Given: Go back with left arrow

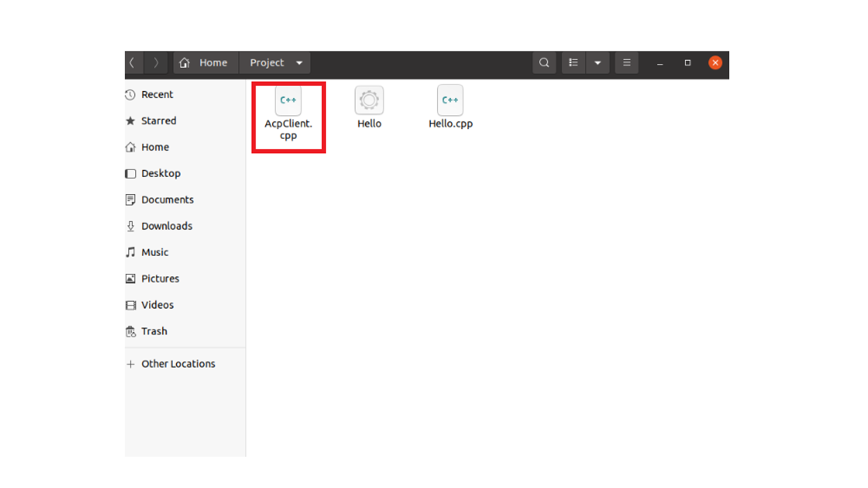Looking at the screenshot, I should (132, 63).
